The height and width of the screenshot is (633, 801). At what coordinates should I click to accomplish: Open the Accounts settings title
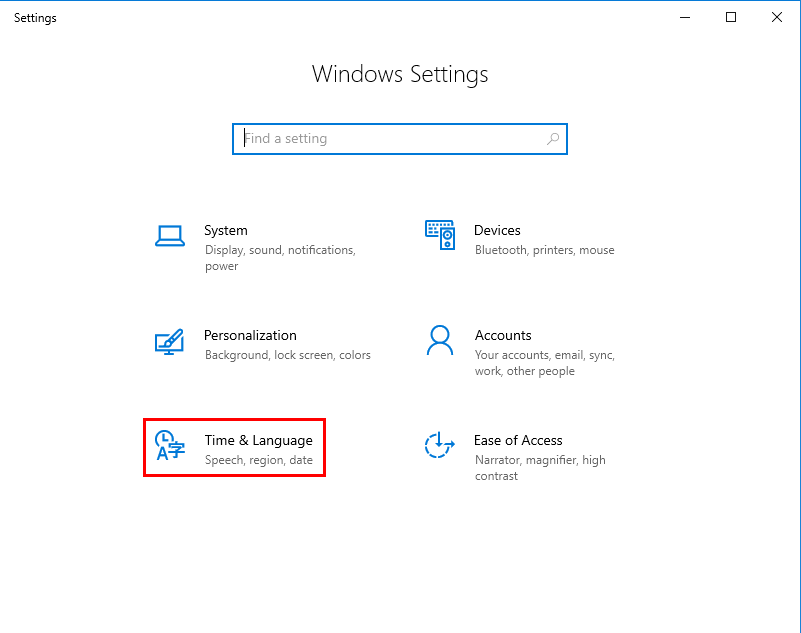click(503, 335)
